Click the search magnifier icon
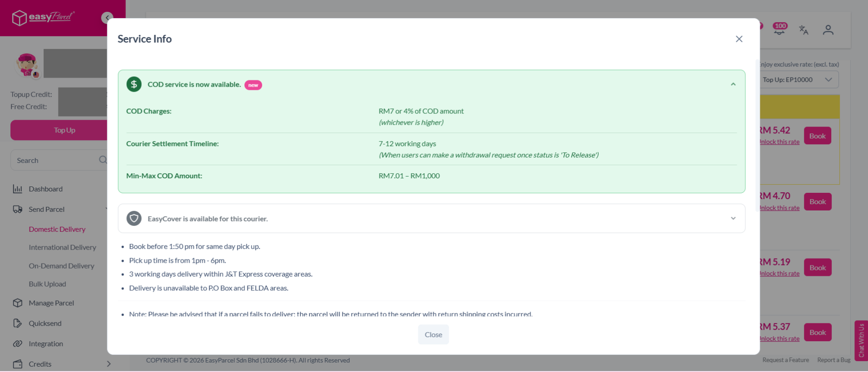This screenshot has height=372, width=868. (103, 160)
